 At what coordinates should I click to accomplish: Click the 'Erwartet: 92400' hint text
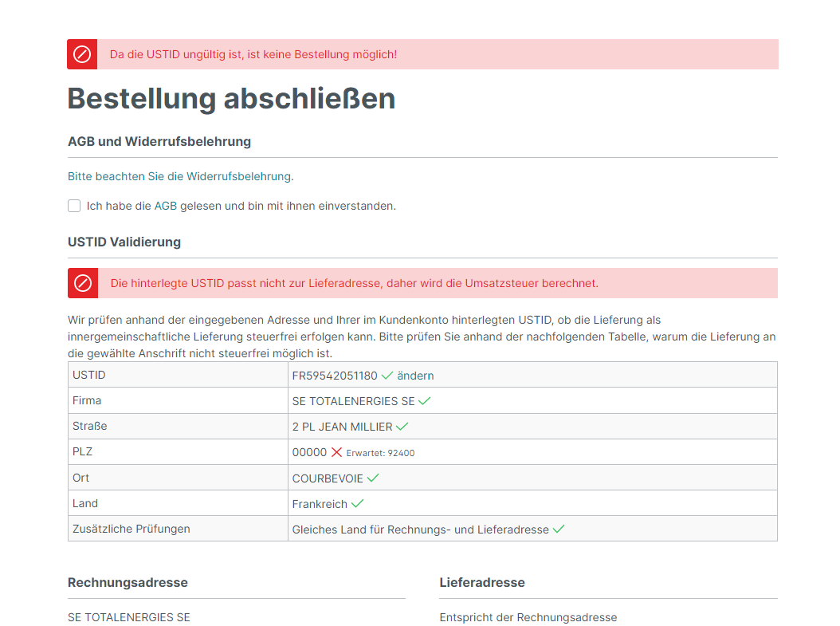380,453
